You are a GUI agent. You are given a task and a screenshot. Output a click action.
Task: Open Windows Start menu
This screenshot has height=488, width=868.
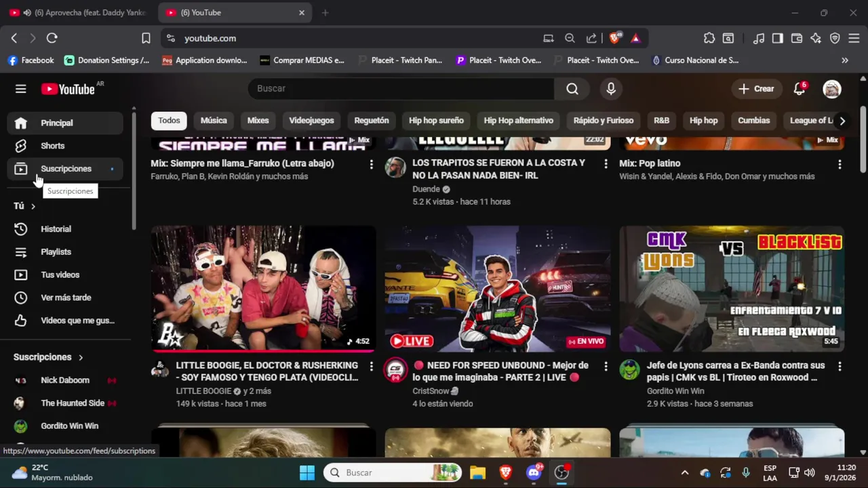[307, 472]
